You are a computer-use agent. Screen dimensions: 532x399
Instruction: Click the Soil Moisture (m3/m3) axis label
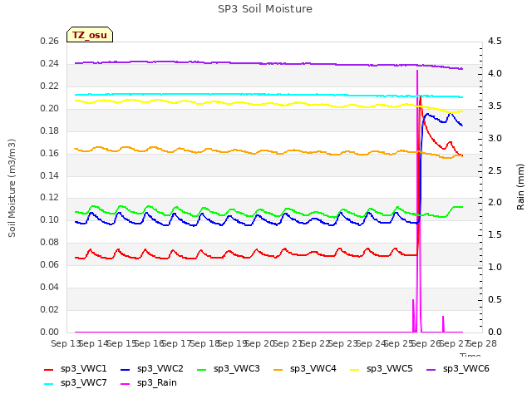(12, 188)
